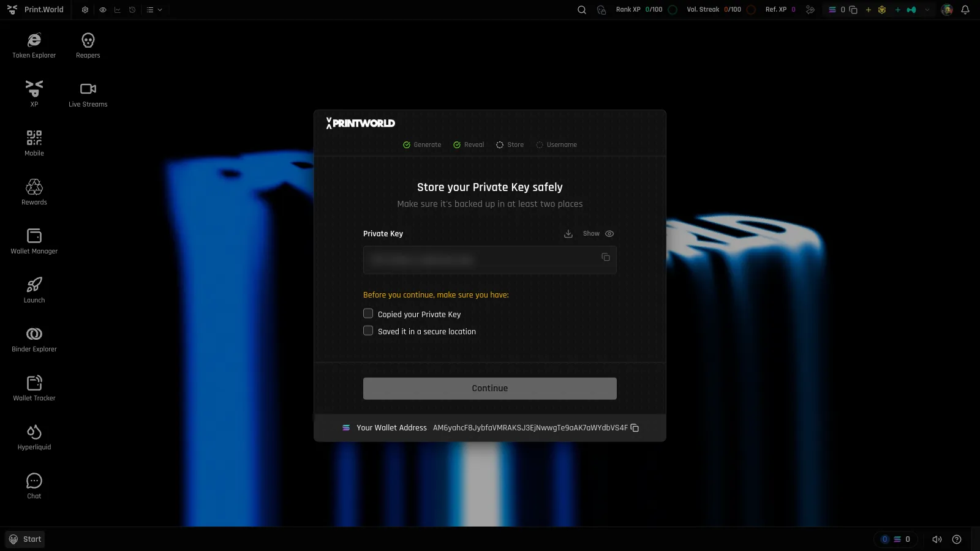Open the user avatar in top bar
Viewport: 980px width, 551px height.
[947, 10]
